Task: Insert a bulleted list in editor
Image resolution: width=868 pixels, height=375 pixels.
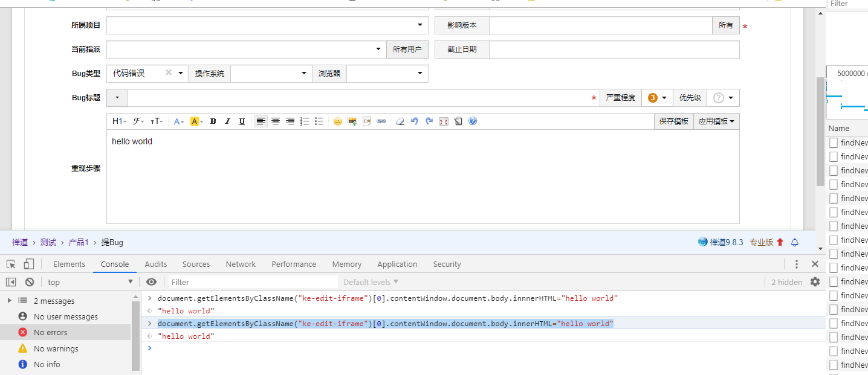Action: tap(319, 121)
